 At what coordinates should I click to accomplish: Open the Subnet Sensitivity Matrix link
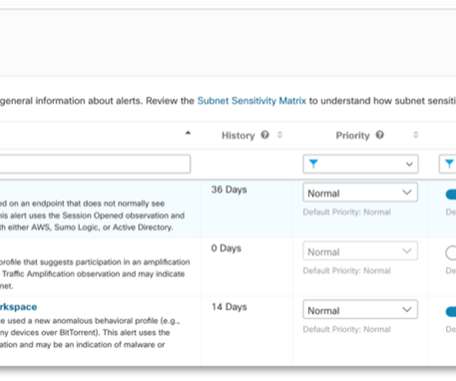click(x=251, y=101)
